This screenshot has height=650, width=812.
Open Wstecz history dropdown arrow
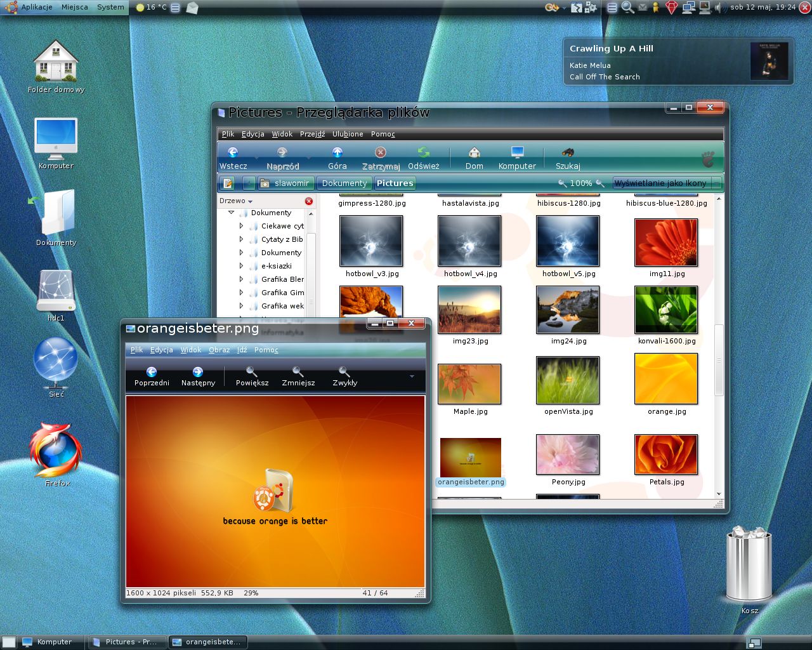[x=256, y=156]
